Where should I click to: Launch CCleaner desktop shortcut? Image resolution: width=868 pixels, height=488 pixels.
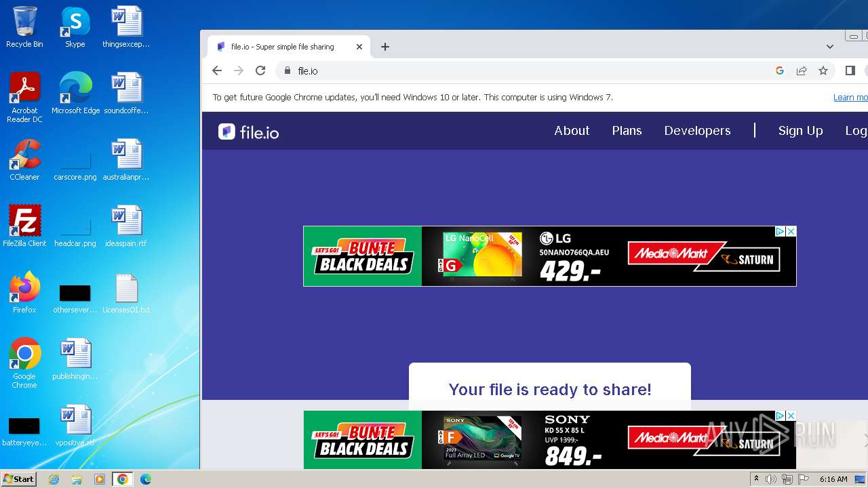click(x=24, y=160)
